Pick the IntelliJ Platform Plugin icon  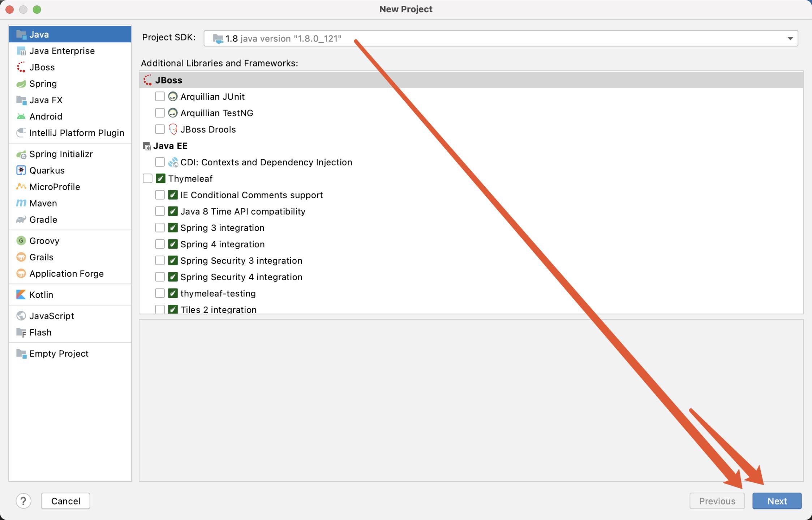tap(21, 133)
